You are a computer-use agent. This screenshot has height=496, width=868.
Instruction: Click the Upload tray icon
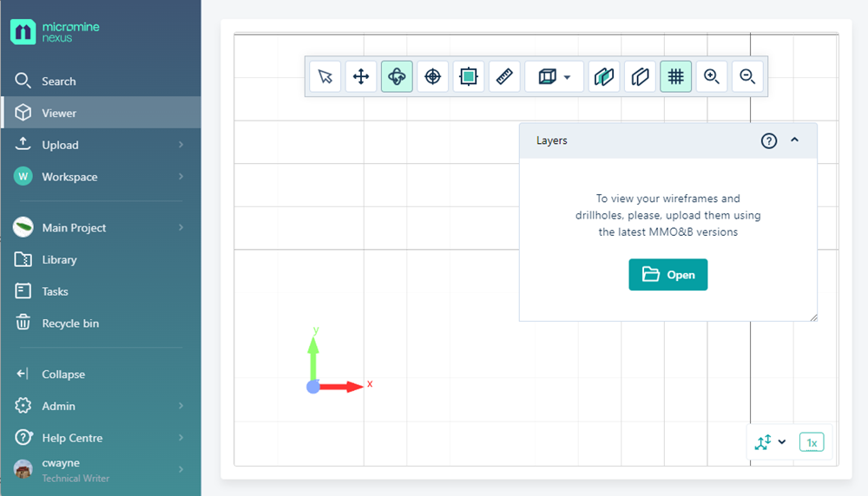(23, 144)
